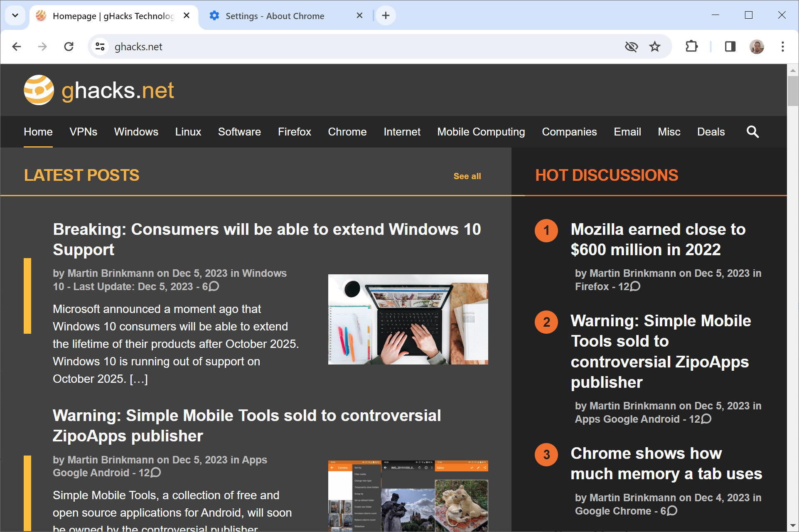This screenshot has width=799, height=532.
Task: Click the Windows 10 post excerpt text
Action: pos(176,344)
